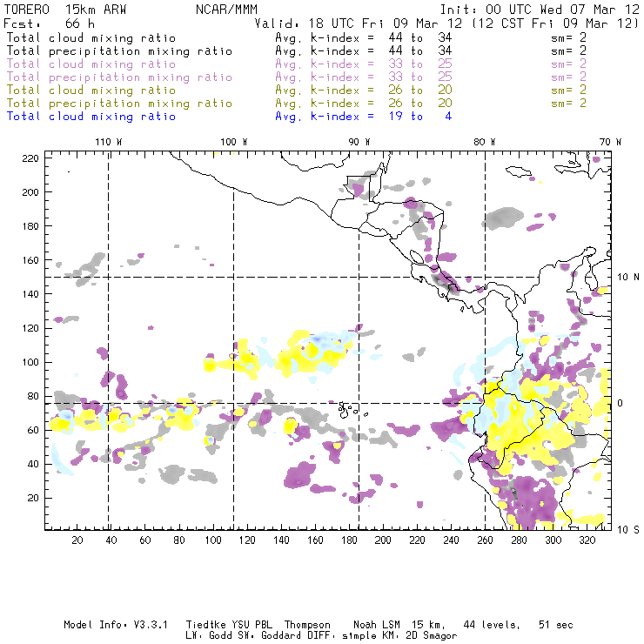Click the black 'Total precipitation mixing ratio' legend line
Image resolution: width=644 pixels, height=644 pixels.
119,51
